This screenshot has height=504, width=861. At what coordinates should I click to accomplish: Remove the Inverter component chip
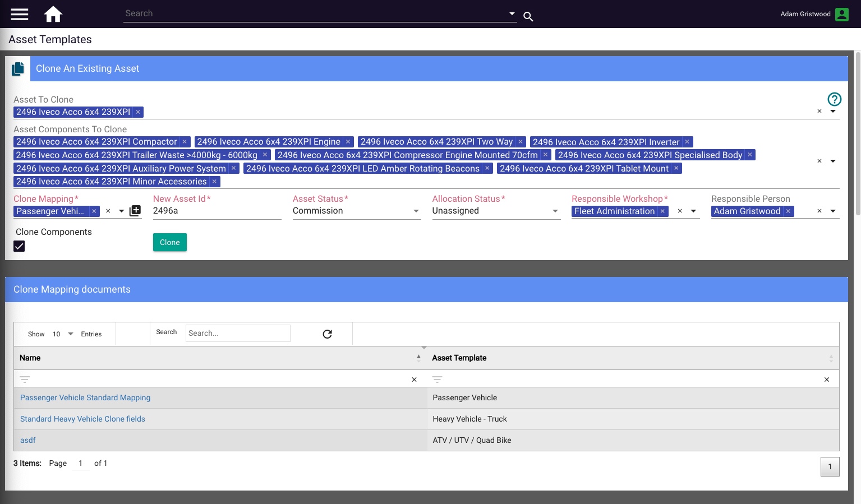tap(687, 142)
